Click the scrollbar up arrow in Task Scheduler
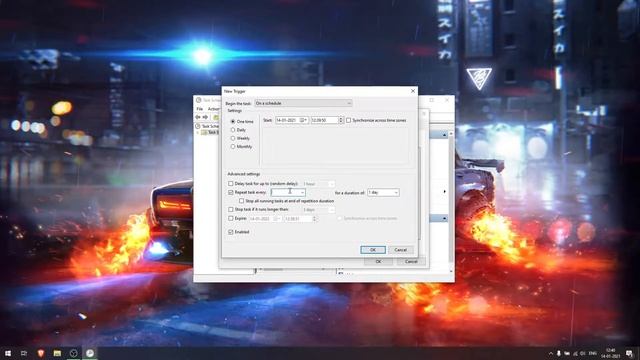 click(x=451, y=134)
